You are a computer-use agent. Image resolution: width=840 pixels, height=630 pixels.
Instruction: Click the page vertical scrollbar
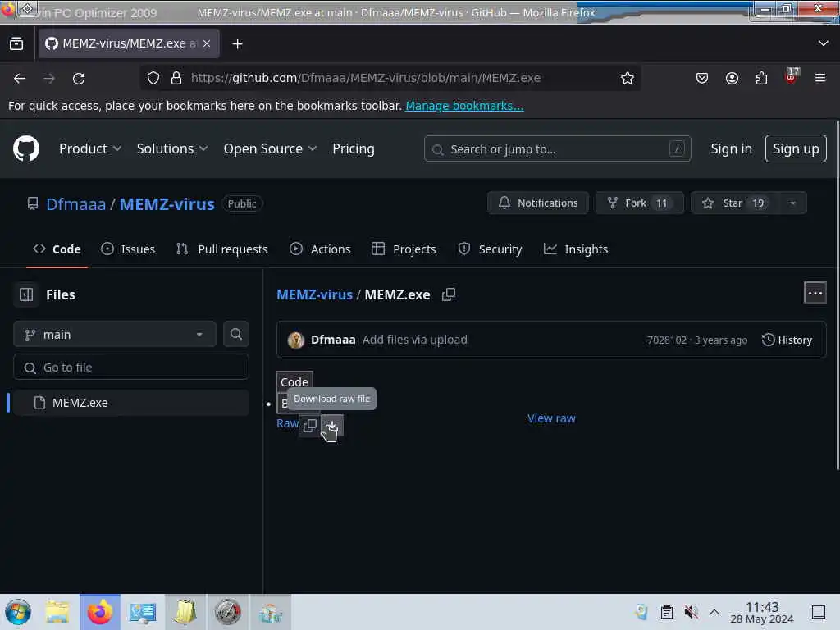tap(838, 295)
